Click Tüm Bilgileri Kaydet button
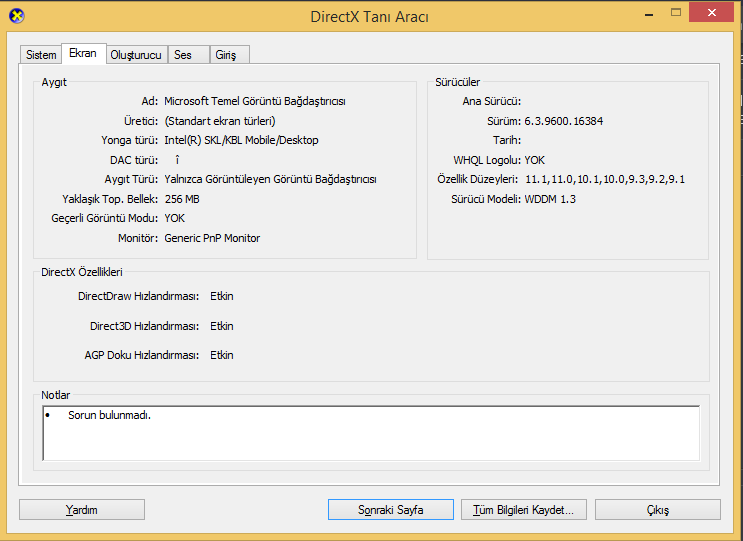 pyautogui.click(x=524, y=510)
